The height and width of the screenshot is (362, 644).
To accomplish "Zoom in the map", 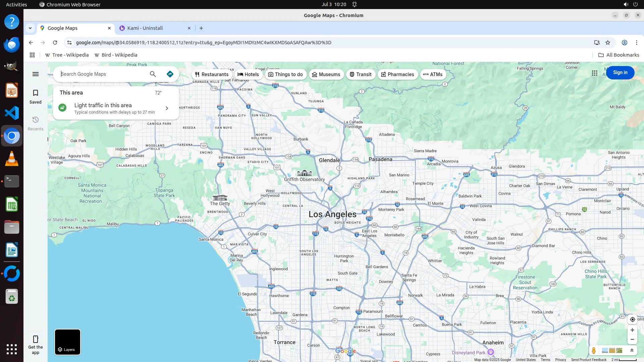I will tap(632, 330).
